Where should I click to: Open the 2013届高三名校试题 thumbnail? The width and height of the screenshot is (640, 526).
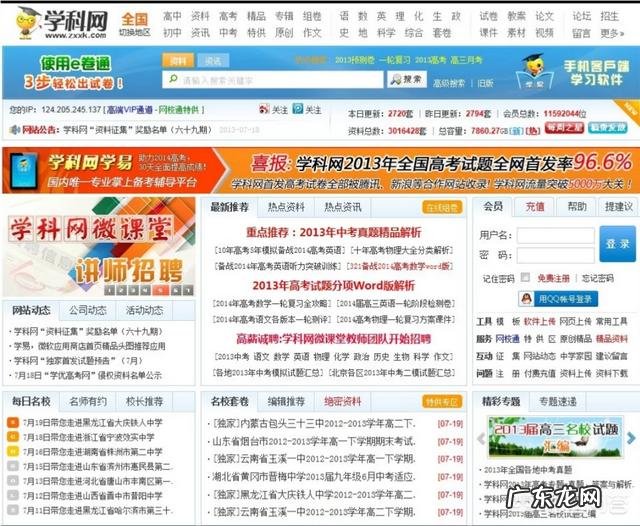pyautogui.click(x=556, y=437)
